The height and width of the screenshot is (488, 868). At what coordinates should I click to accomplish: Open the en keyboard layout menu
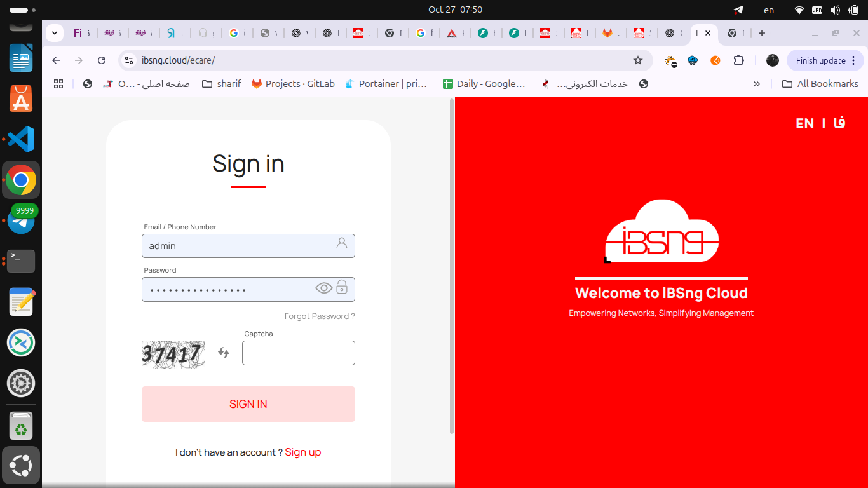[x=769, y=10]
